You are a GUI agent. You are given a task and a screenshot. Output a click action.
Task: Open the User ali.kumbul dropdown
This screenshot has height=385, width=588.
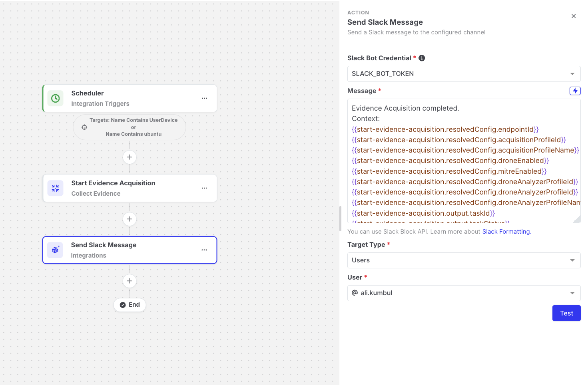point(464,293)
